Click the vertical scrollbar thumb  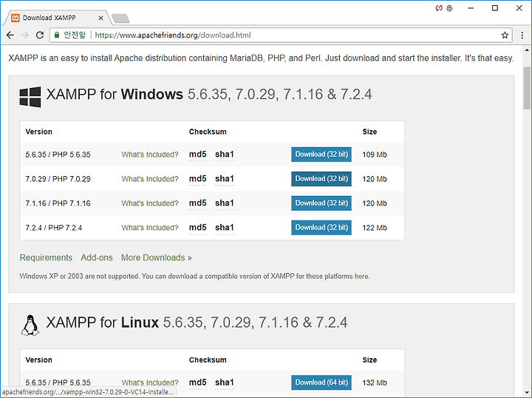point(527,88)
